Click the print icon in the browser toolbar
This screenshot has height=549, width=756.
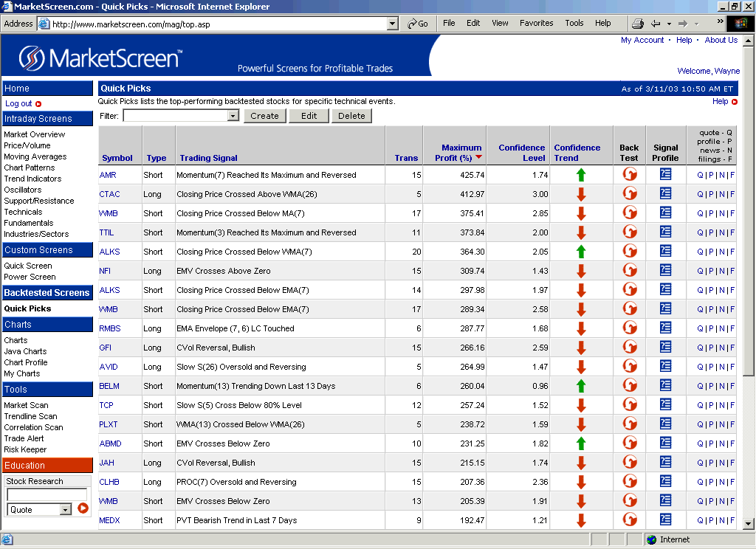[636, 23]
